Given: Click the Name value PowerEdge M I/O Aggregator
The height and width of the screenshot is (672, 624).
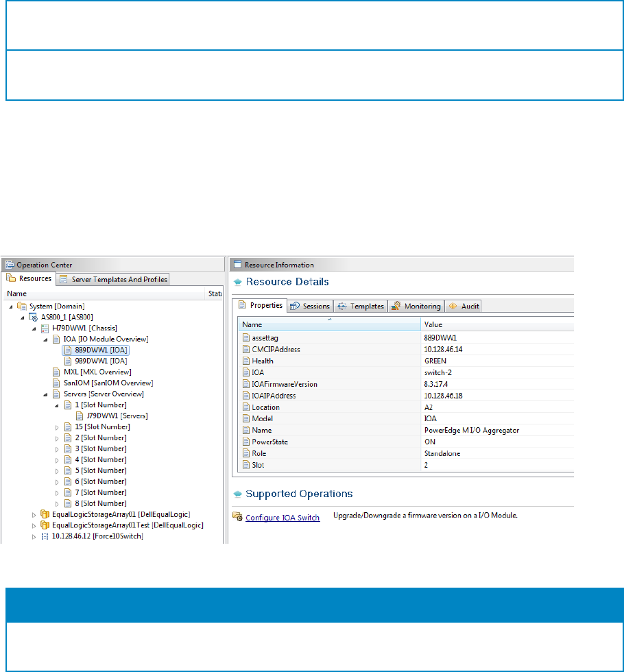Looking at the screenshot, I should (x=472, y=431).
